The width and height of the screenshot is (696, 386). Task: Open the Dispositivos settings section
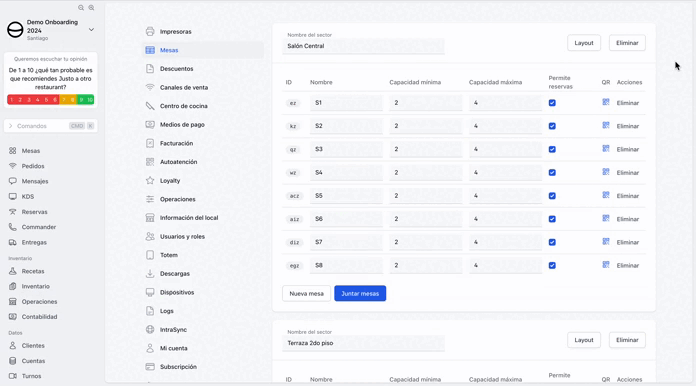(x=203, y=292)
